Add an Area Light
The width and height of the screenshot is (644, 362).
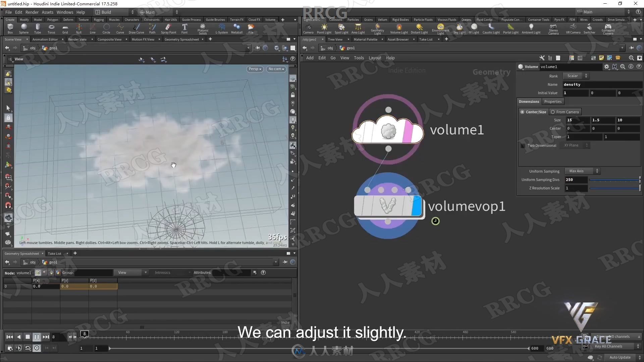(358, 28)
